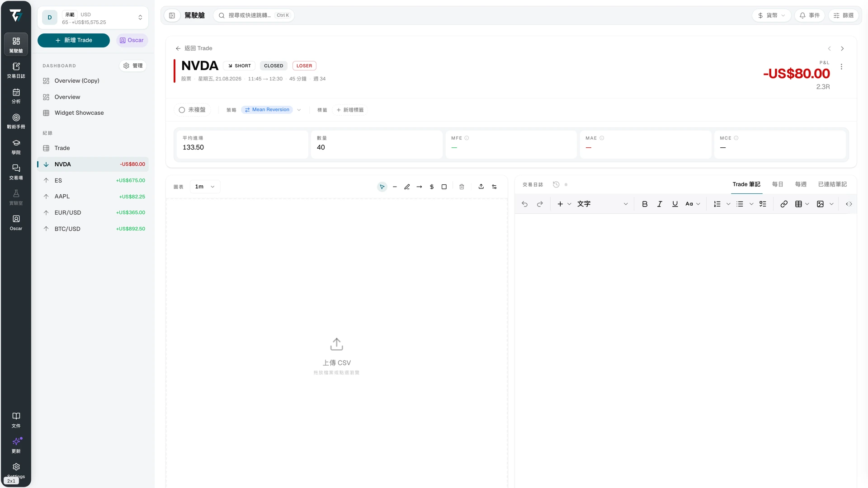Go to previous trade arrow
This screenshot has height=488, width=868.
(829, 48)
